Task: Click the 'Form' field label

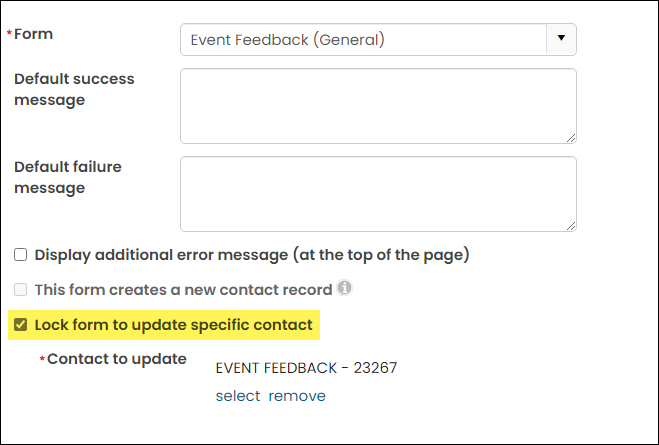Action: pyautogui.click(x=33, y=34)
